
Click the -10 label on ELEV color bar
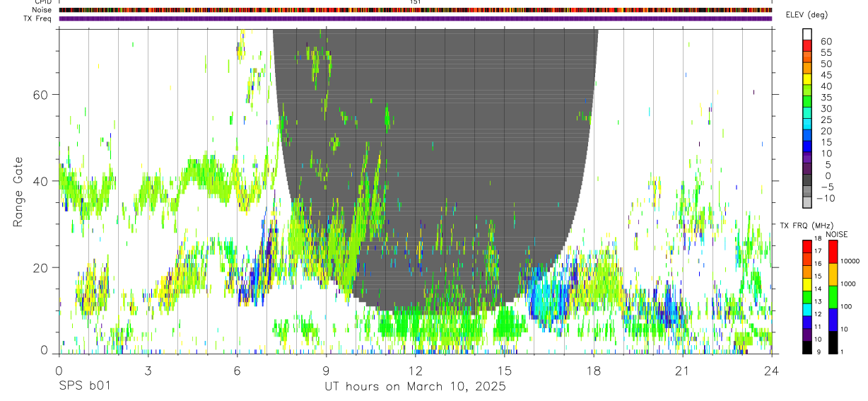click(825, 199)
